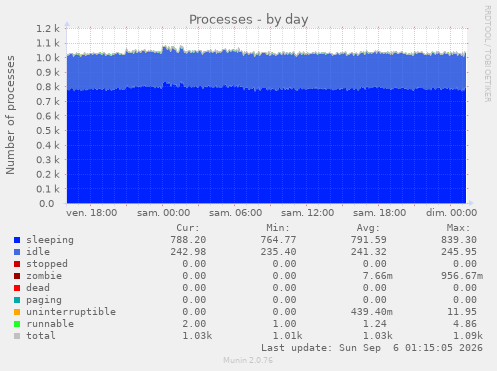Screen dimensions: 497x371
Task: Click the light-blue idle area in the graph
Action: click(x=267, y=72)
